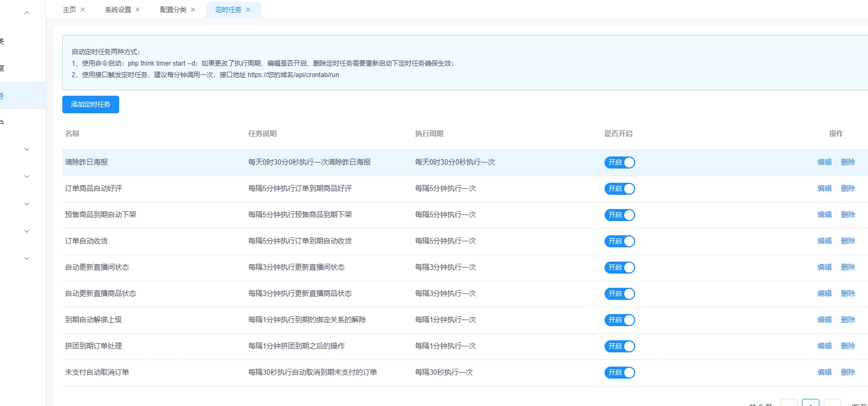Close the 配置分类 tab with its × icon
868x406 pixels.
coord(193,10)
